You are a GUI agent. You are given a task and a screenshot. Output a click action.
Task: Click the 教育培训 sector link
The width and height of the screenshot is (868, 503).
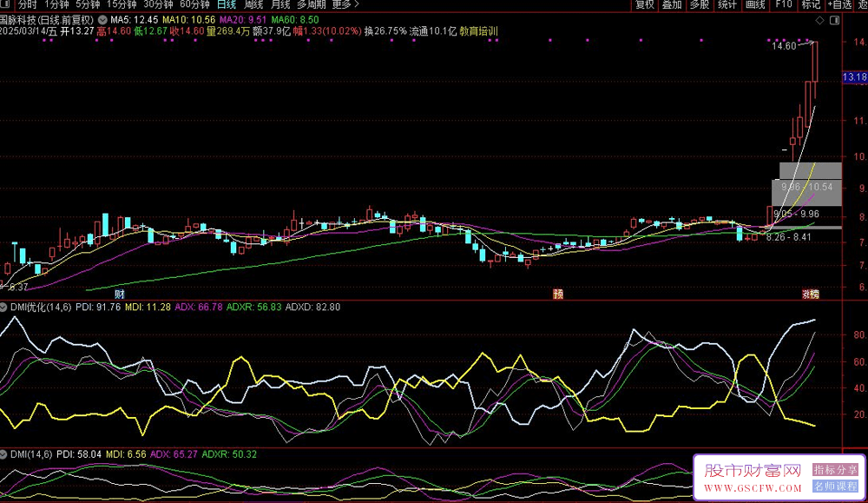[479, 31]
